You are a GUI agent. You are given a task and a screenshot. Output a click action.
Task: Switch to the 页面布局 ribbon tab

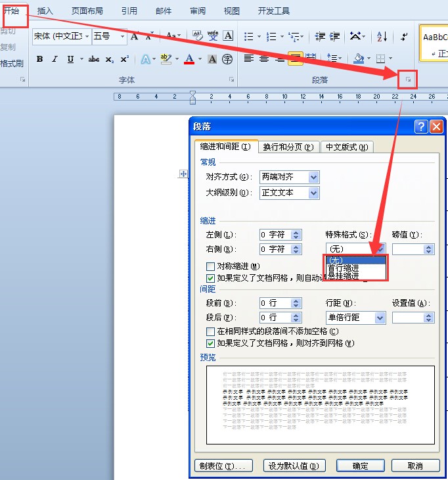tap(87, 11)
